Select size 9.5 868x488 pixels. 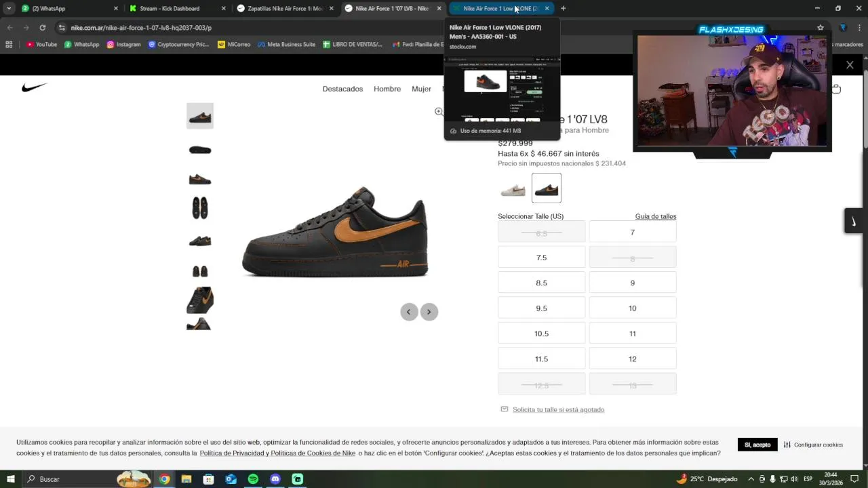click(542, 308)
